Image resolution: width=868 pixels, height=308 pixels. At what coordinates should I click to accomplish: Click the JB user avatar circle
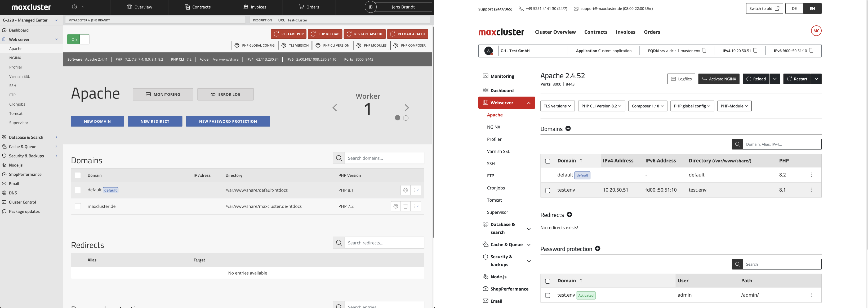click(370, 7)
